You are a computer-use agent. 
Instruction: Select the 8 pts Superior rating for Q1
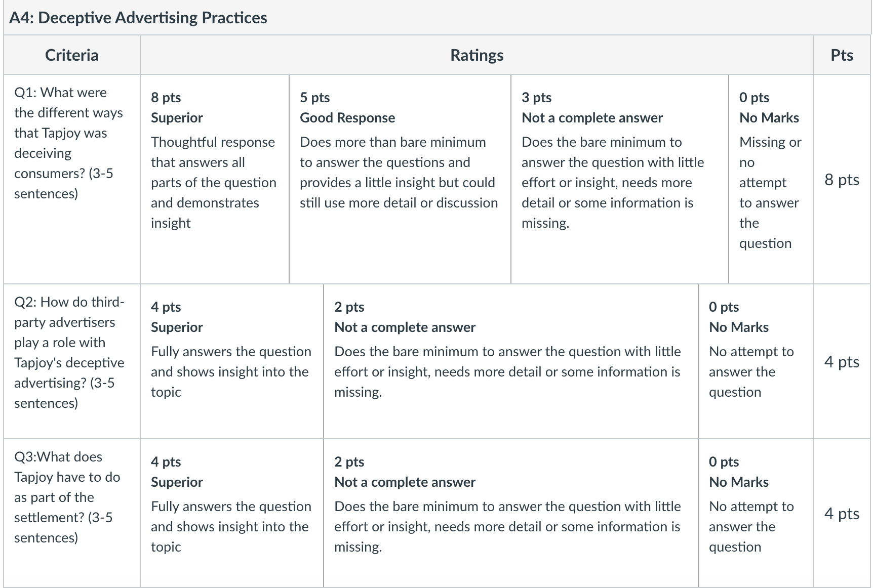[x=215, y=179]
